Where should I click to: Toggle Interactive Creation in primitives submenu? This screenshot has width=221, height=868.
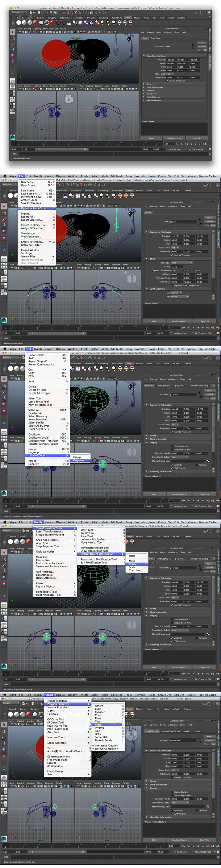[106, 745]
